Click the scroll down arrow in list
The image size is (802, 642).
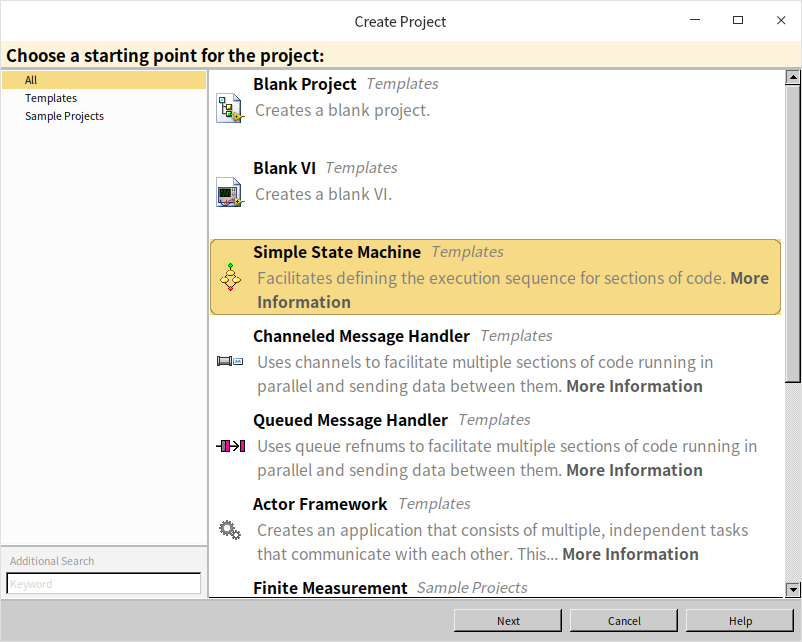point(792,591)
